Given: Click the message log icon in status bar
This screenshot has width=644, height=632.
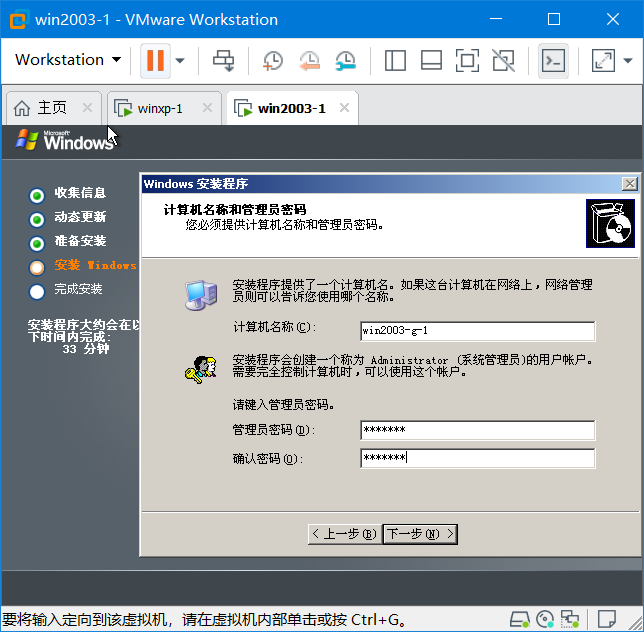Looking at the screenshot, I should coord(606,619).
